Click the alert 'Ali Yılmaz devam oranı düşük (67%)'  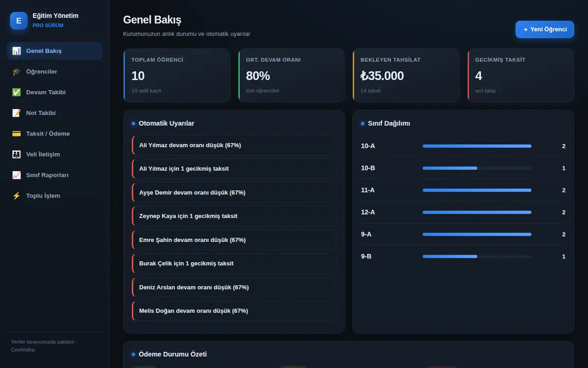tap(234, 145)
